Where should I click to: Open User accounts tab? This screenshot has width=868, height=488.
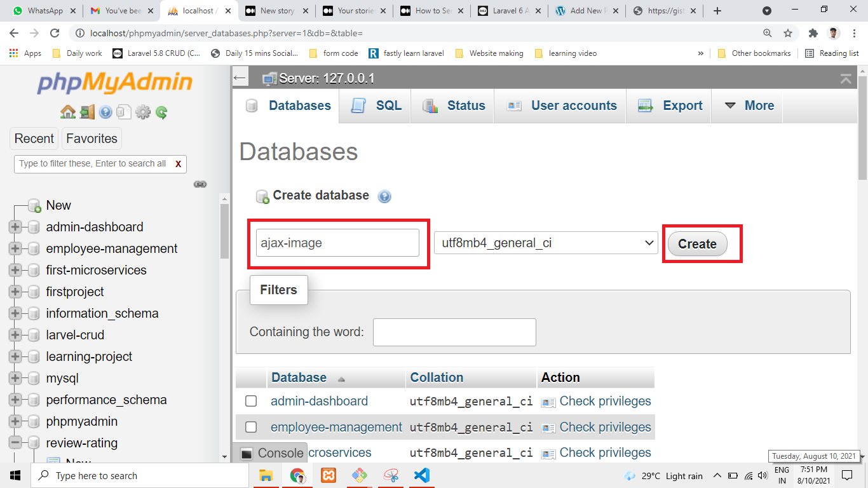[560, 105]
